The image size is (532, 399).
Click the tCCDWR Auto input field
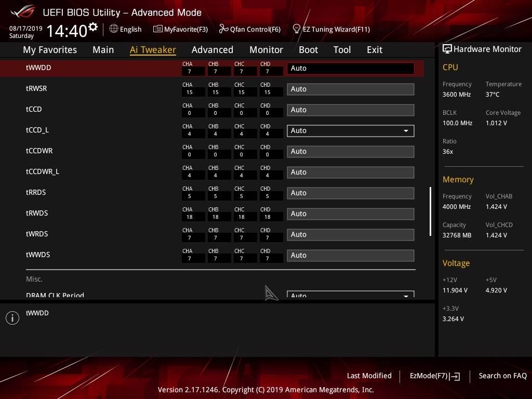351,151
